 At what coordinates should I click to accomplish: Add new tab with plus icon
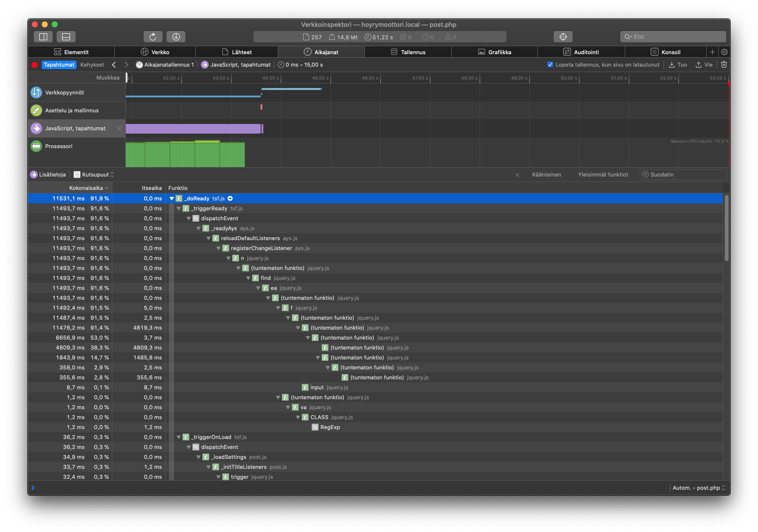click(x=712, y=52)
